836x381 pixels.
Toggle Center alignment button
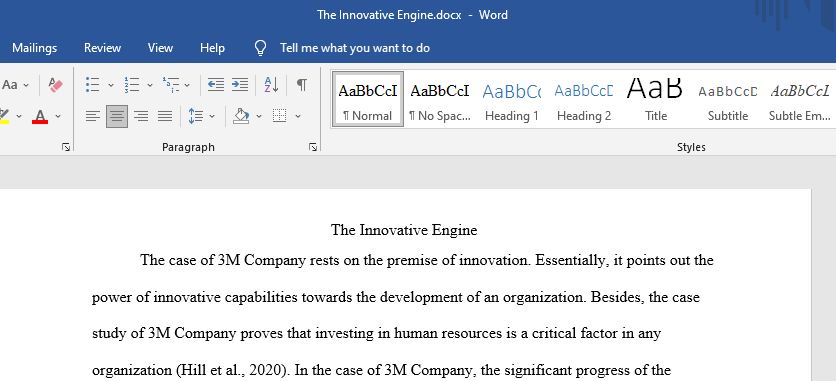point(117,116)
